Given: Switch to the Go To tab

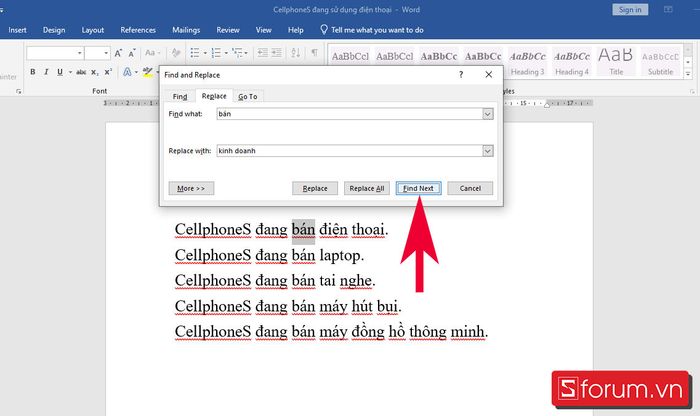Looking at the screenshot, I should (x=248, y=96).
